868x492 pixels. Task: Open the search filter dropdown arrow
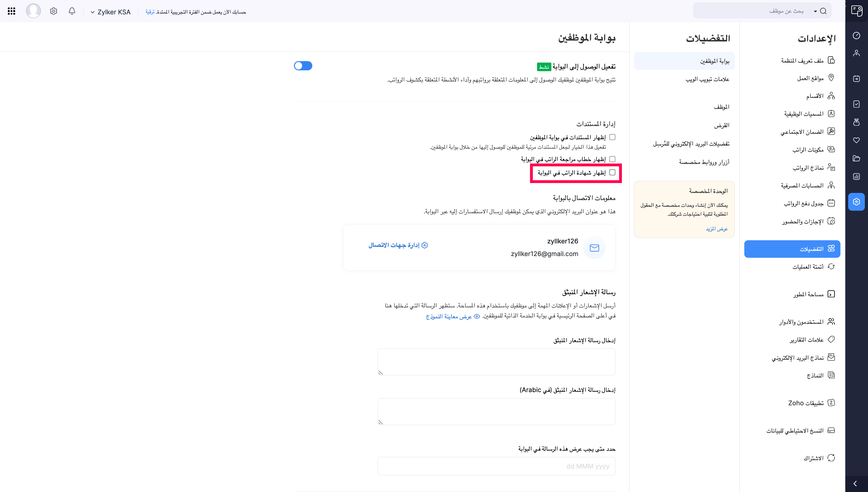click(815, 11)
